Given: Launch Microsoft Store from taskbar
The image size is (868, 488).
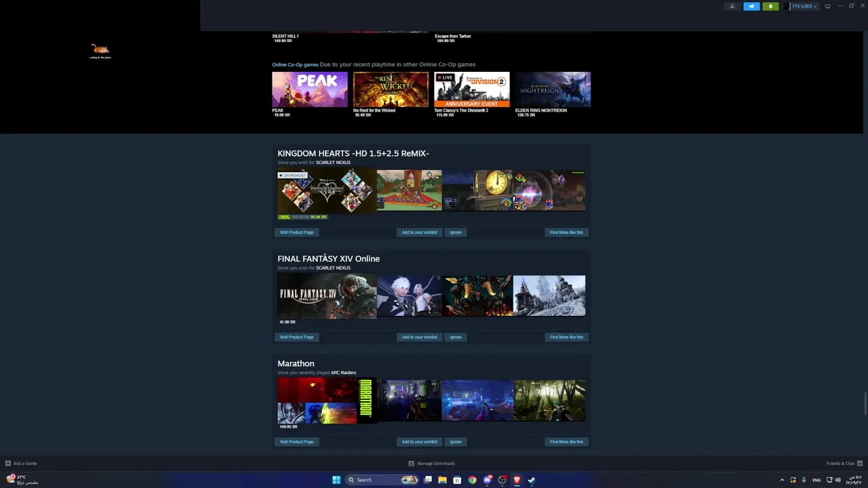Looking at the screenshot, I should click(x=457, y=480).
